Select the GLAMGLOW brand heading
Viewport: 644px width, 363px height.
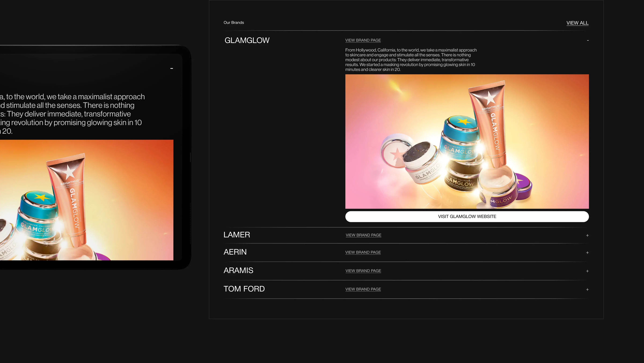point(247,41)
